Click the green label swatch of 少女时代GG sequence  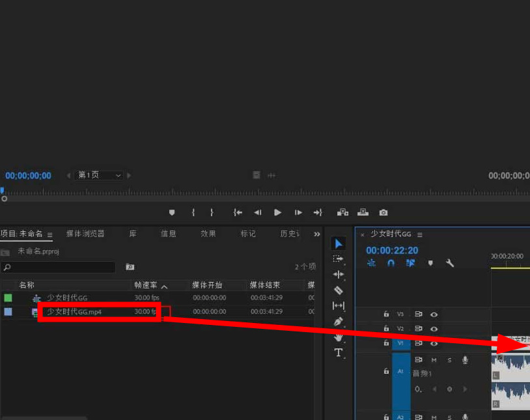coord(8,298)
